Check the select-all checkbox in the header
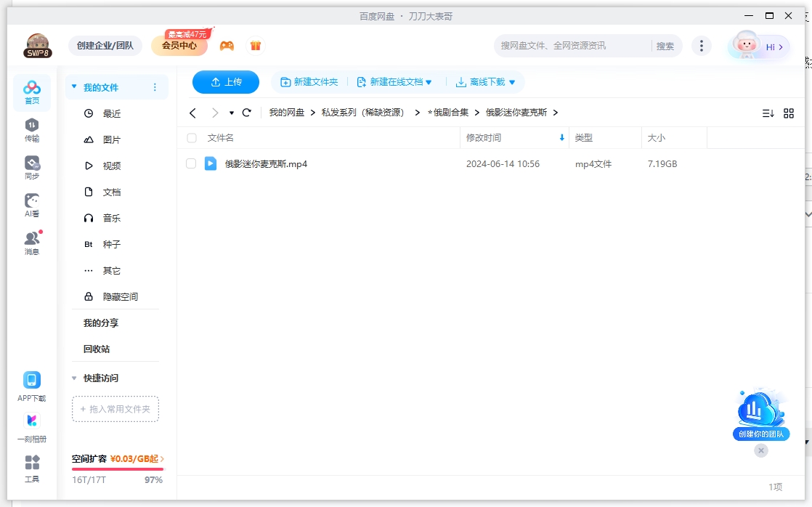 (192, 138)
